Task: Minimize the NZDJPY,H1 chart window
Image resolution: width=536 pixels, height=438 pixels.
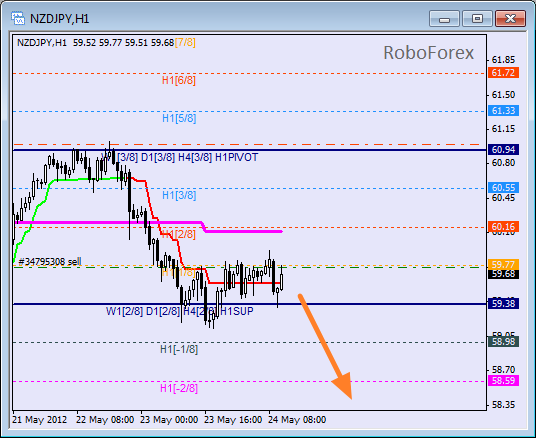Action: tap(444, 18)
